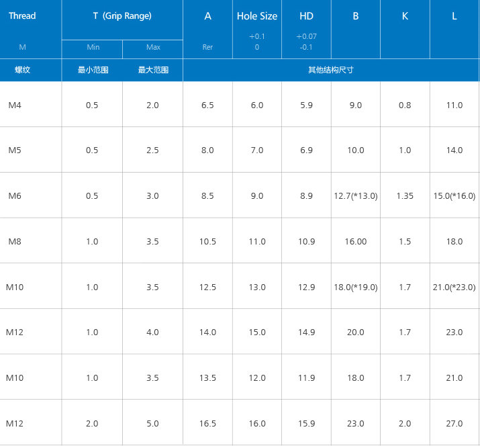480x448 pixels.
Task: Select the M8 thread row label
Action: tap(15, 242)
